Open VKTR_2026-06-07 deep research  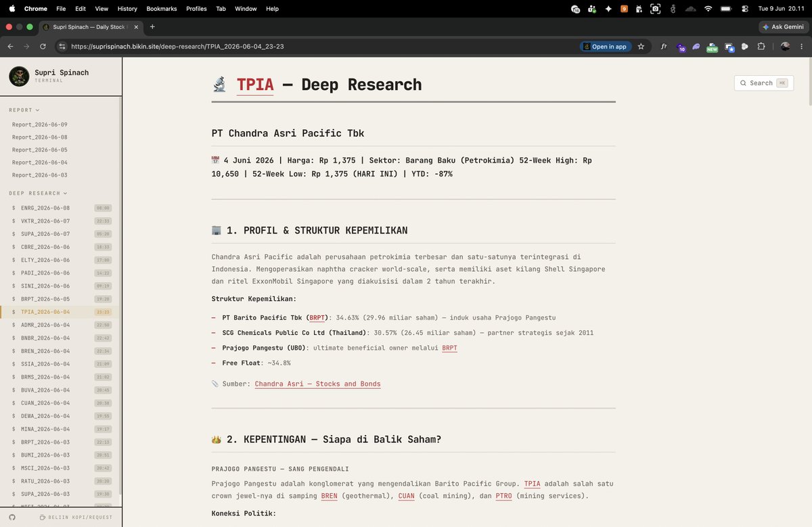tap(61, 221)
